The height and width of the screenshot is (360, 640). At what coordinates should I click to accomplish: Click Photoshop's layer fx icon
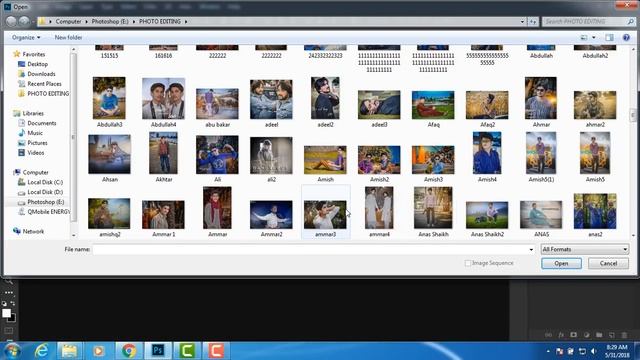click(561, 335)
